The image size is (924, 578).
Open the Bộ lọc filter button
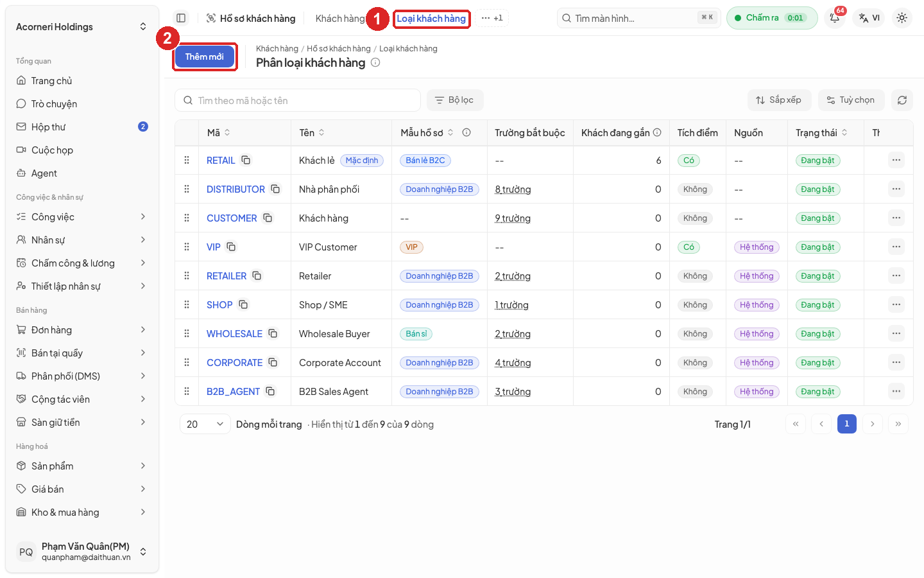coord(454,100)
